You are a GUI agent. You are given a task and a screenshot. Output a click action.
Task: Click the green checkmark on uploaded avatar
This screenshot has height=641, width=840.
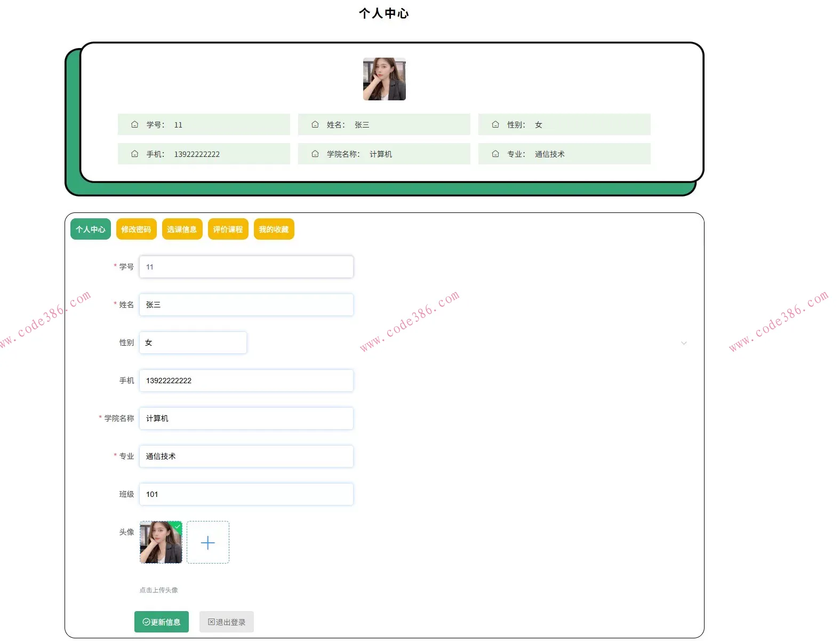(x=178, y=526)
